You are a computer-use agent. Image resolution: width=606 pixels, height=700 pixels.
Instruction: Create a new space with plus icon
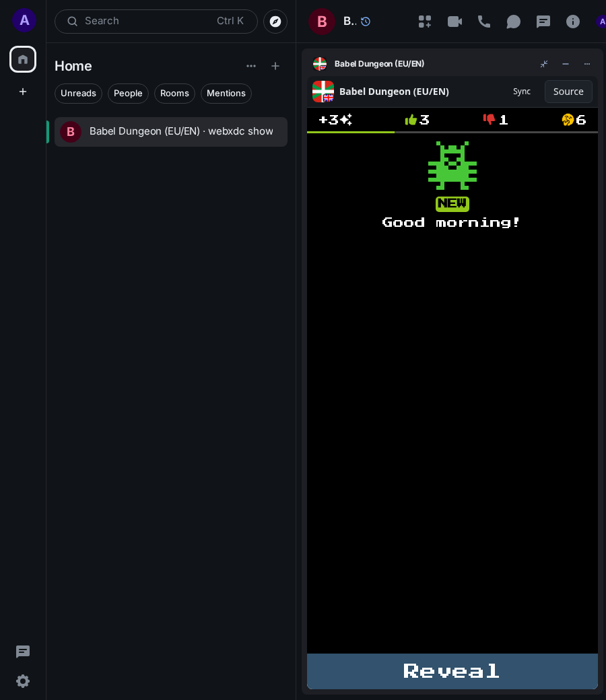click(23, 92)
